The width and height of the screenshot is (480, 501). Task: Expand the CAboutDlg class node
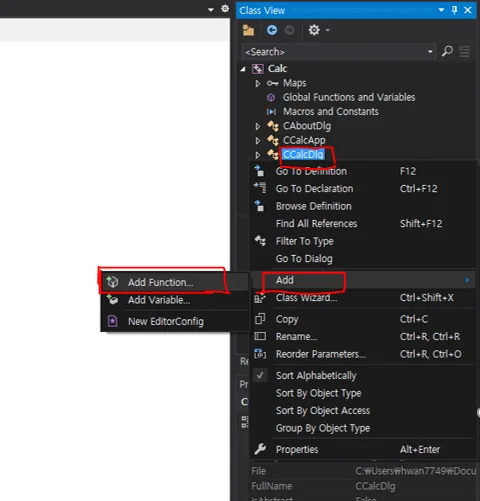click(258, 126)
